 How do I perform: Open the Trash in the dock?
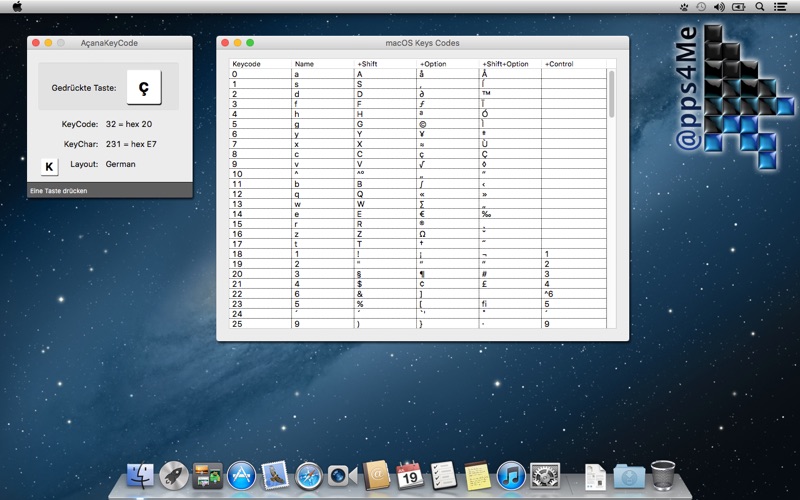tap(662, 476)
